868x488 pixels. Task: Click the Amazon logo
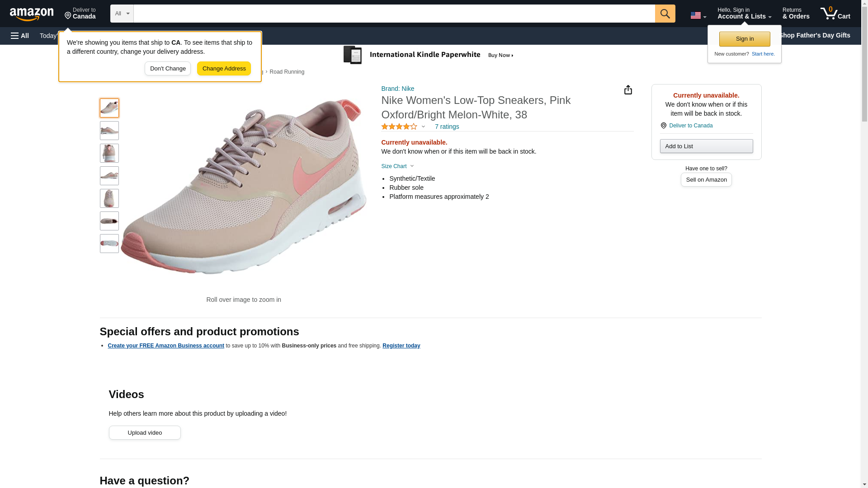(32, 14)
